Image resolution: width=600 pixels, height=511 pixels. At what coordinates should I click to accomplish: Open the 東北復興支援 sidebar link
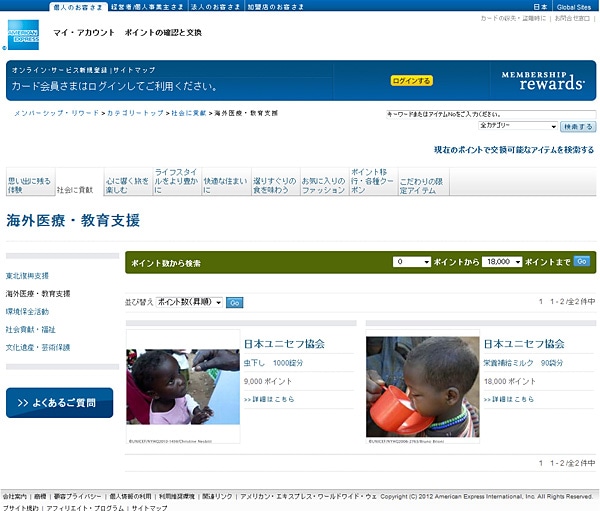click(27, 276)
